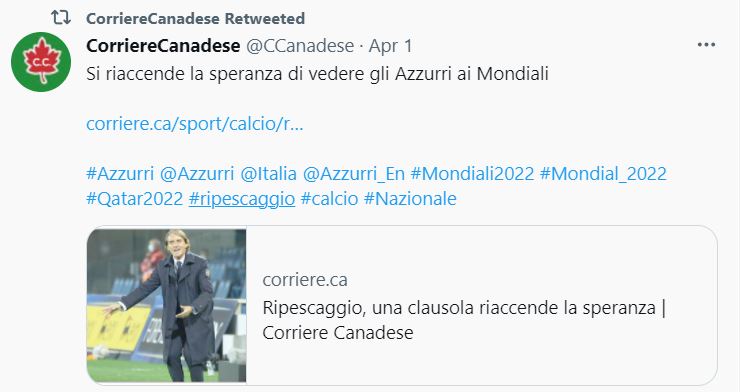Open the #calcio hashtag
Screen dimensions: 741x392
click(329, 199)
